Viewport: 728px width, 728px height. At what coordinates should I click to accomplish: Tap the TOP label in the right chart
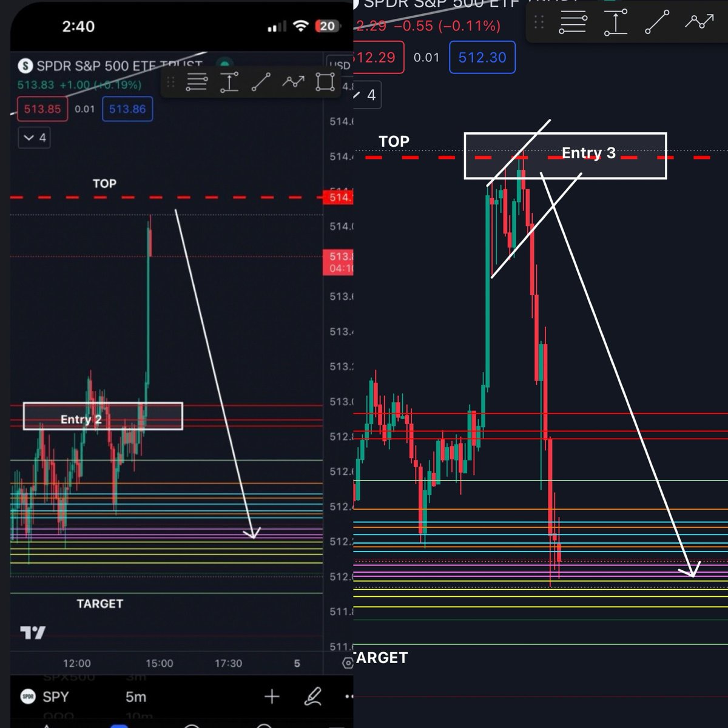(x=394, y=141)
